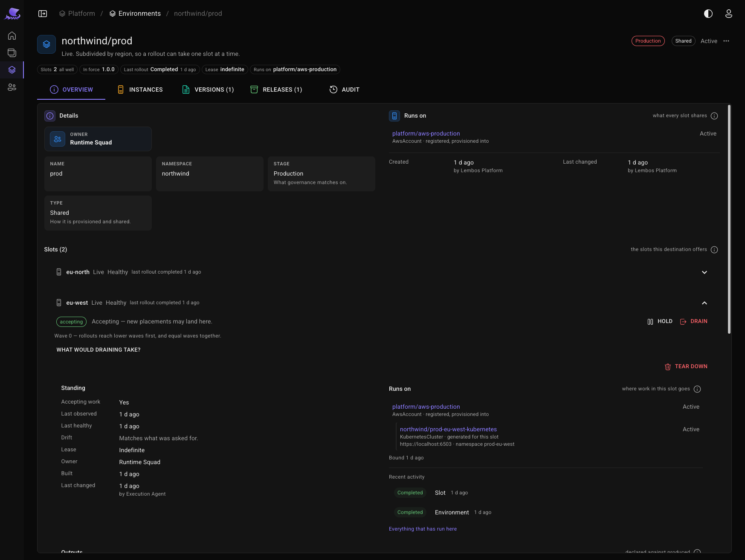
Task: Click the 'Runs on platform/aws-production' header chip
Action: pos(295,69)
